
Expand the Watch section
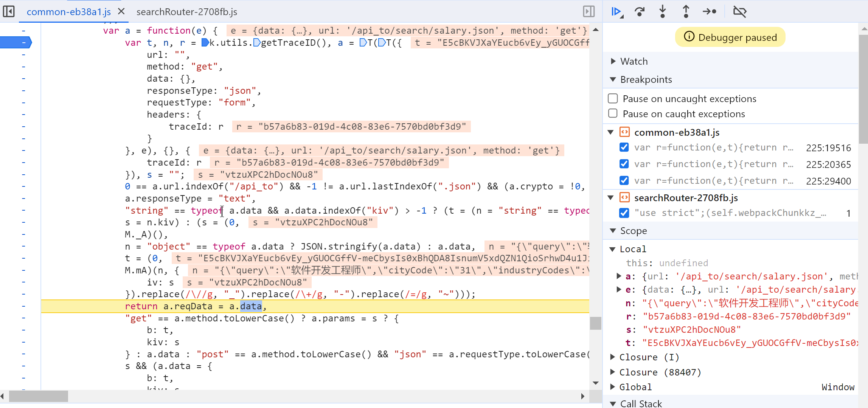[x=613, y=61]
